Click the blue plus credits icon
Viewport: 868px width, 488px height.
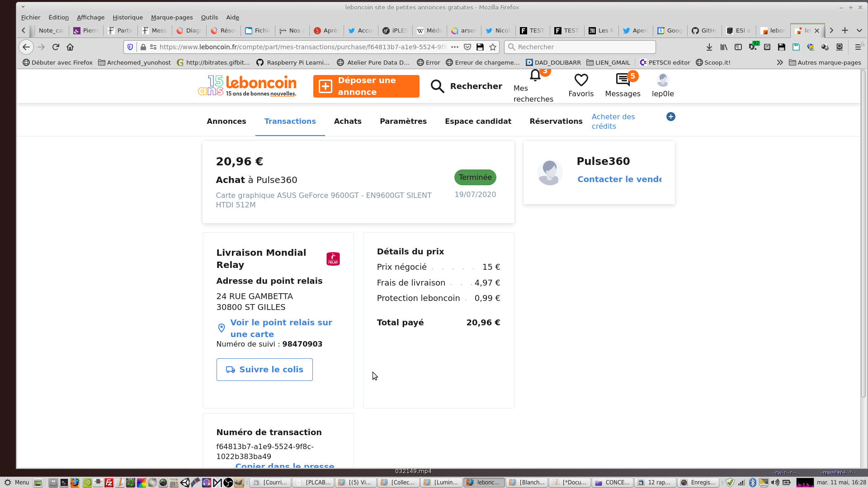click(x=671, y=117)
